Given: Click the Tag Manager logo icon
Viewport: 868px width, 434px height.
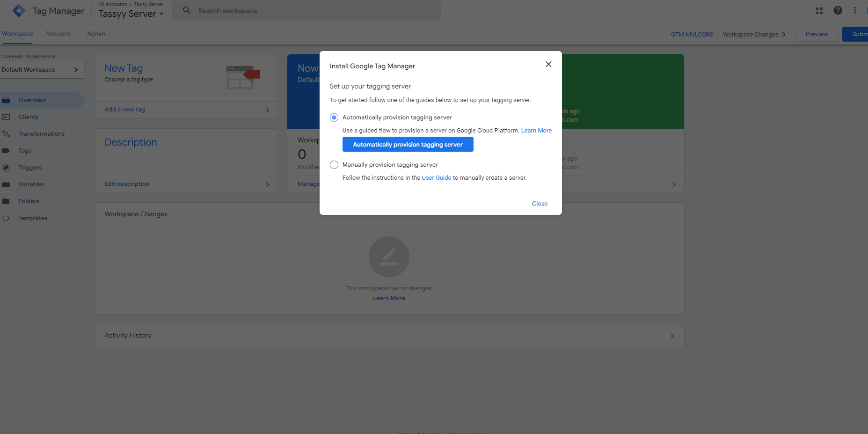Looking at the screenshot, I should [19, 10].
